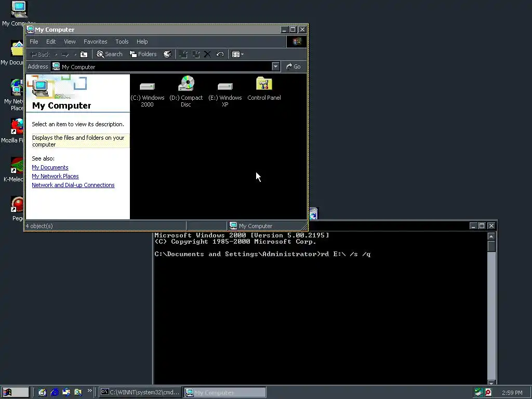Viewport: 532px width, 399px height.
Task: Maximize the command prompt window
Action: 482,225
